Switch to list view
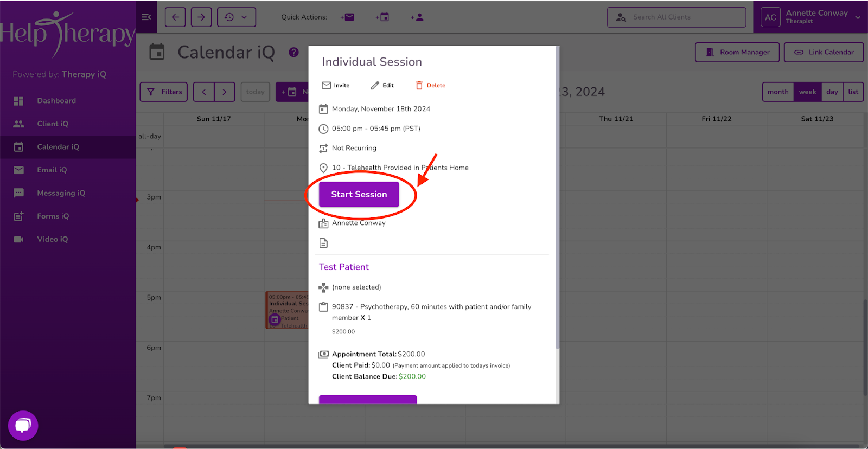This screenshot has width=868, height=449. pyautogui.click(x=853, y=92)
